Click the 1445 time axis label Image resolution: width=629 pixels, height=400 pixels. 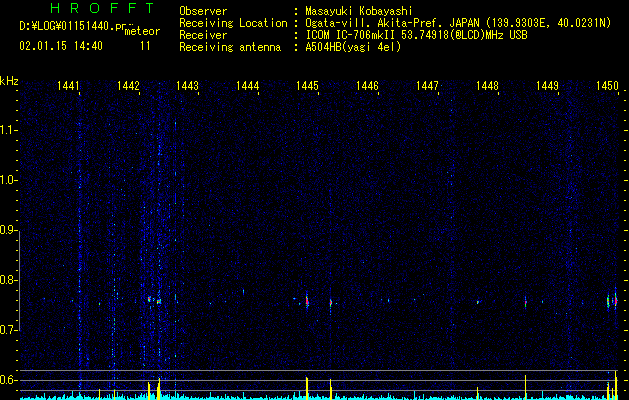click(x=307, y=85)
